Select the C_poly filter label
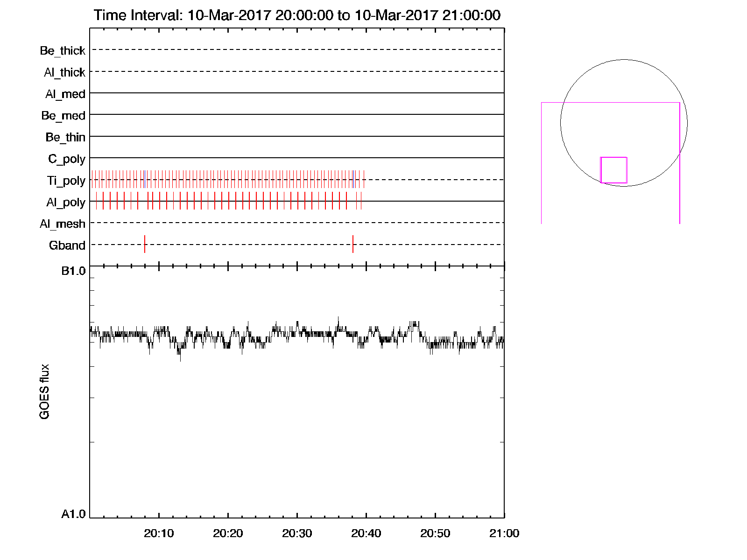The width and height of the screenshot is (747, 560). click(66, 159)
